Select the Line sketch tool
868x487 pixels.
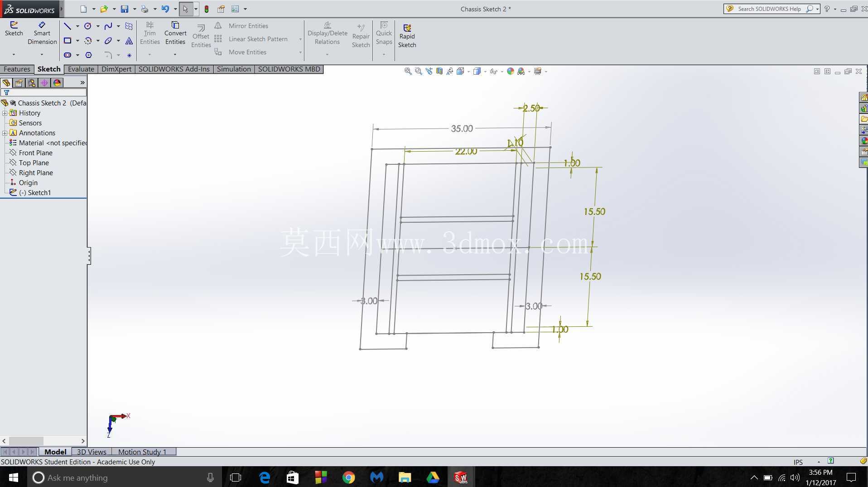(68, 26)
